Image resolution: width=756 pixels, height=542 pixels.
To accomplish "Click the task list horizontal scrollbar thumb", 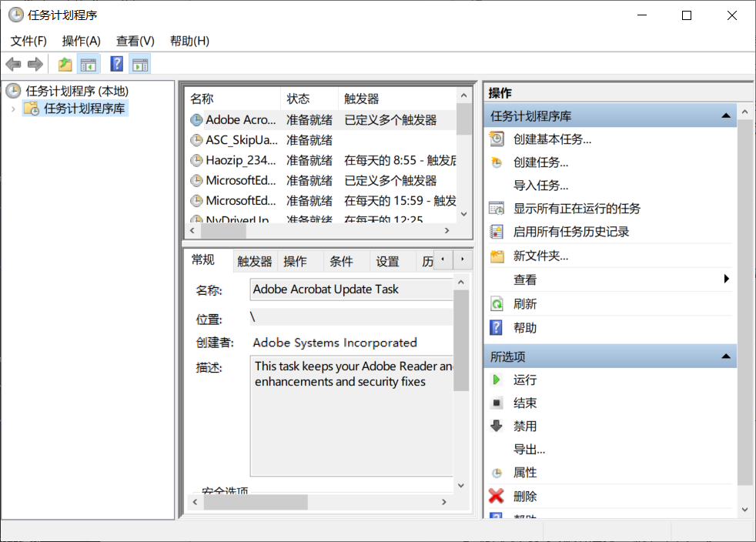I will (x=224, y=231).
